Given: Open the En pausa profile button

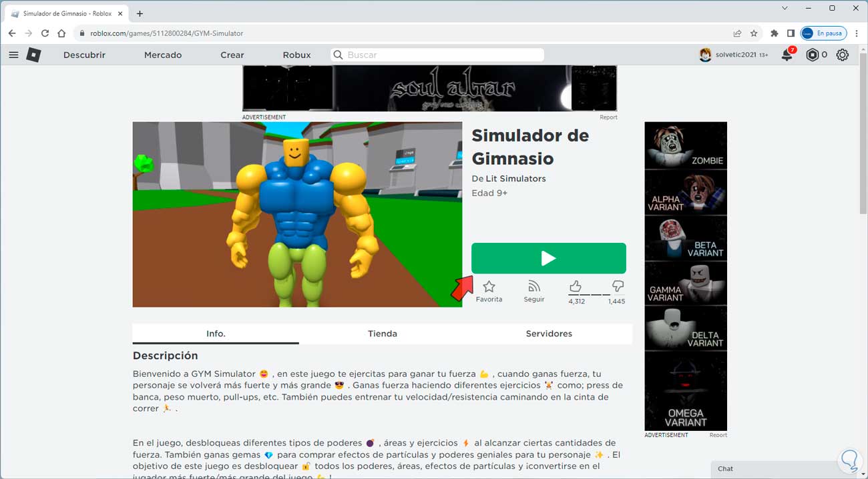Looking at the screenshot, I should pos(823,33).
